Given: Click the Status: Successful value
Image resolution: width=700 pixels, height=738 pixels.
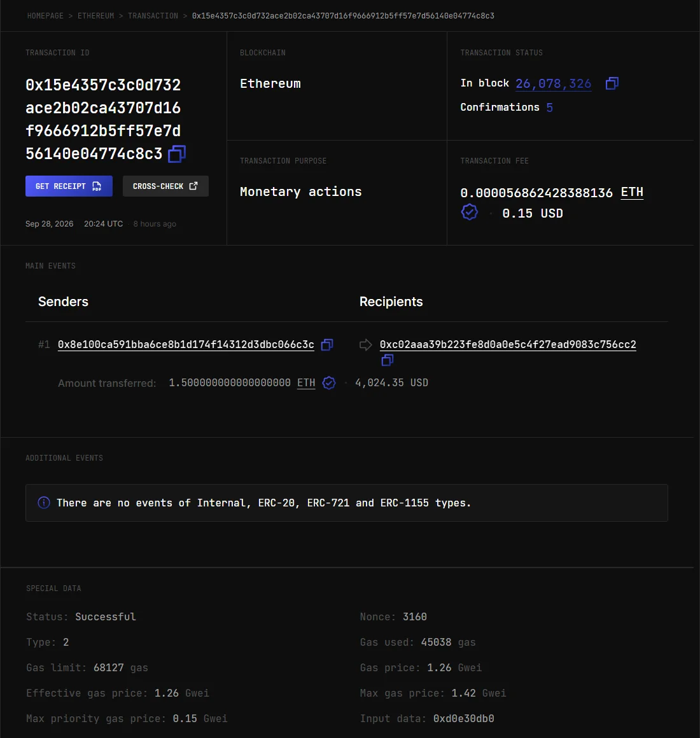Looking at the screenshot, I should 106,616.
